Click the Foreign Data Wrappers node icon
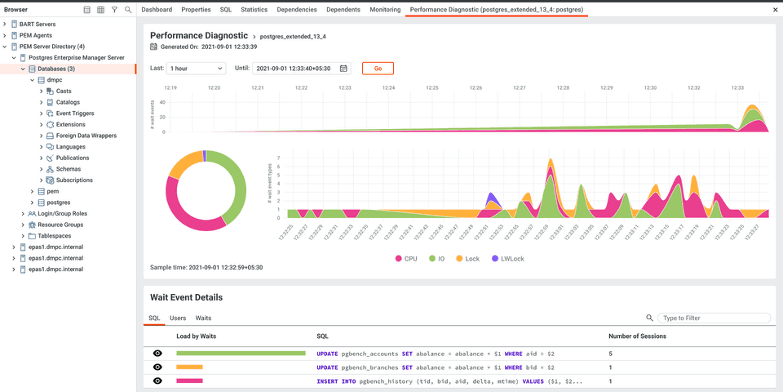 [50, 136]
